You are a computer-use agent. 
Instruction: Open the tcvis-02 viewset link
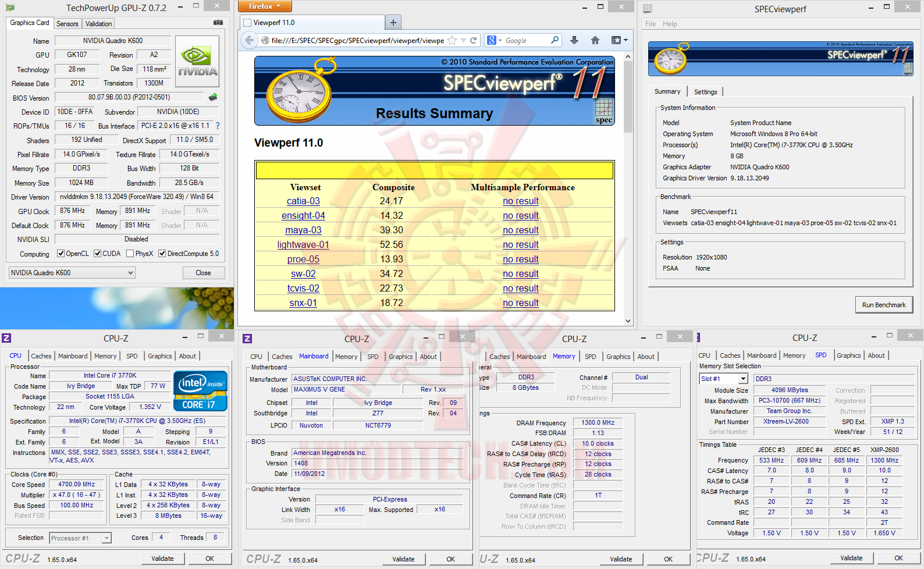click(303, 289)
